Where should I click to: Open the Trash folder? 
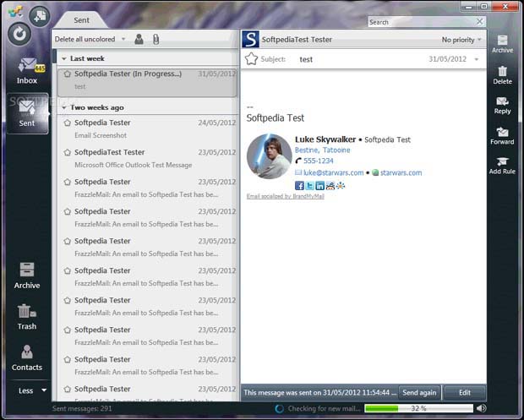[27, 317]
